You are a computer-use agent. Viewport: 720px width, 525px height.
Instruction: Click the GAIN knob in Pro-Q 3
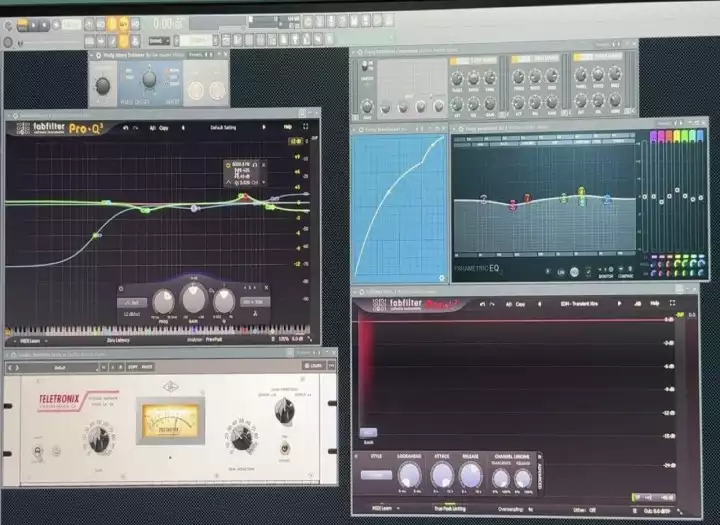pos(194,299)
